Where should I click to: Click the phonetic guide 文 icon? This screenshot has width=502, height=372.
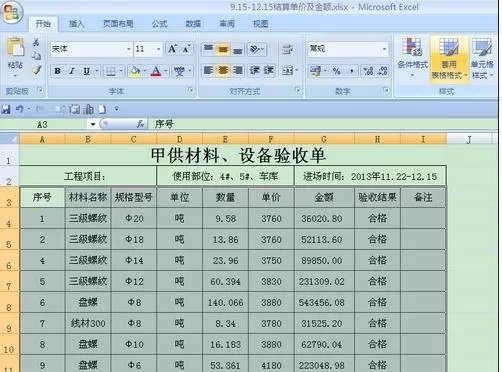point(179,71)
